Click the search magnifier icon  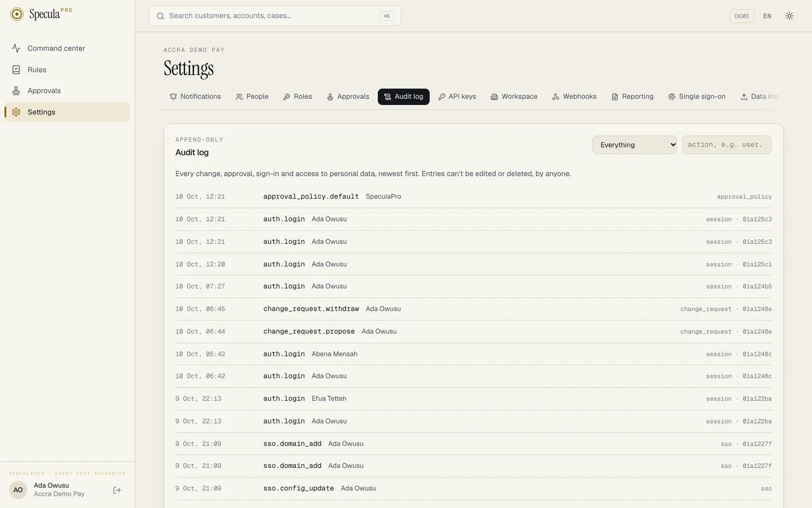point(160,16)
